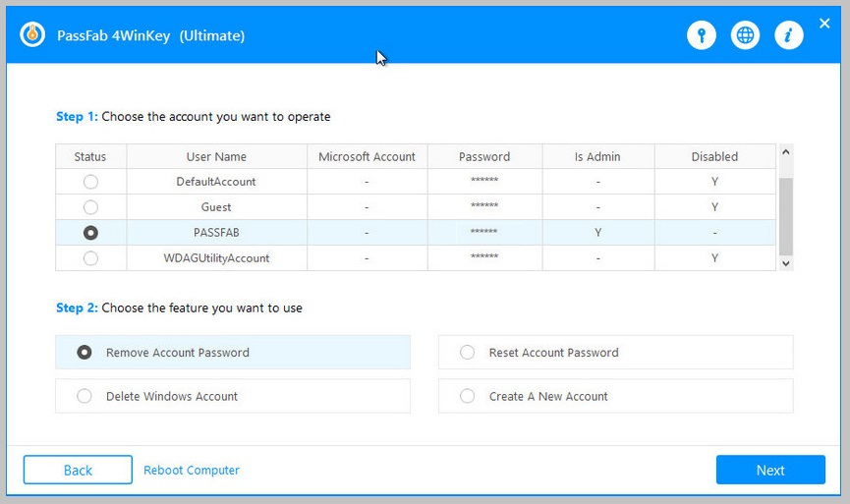The width and height of the screenshot is (850, 504).
Task: Select the DefaultAccount radio button
Action: pos(90,182)
